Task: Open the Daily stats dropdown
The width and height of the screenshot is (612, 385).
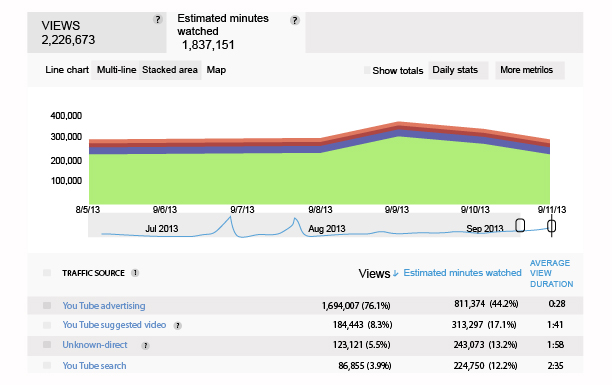Action: click(458, 70)
